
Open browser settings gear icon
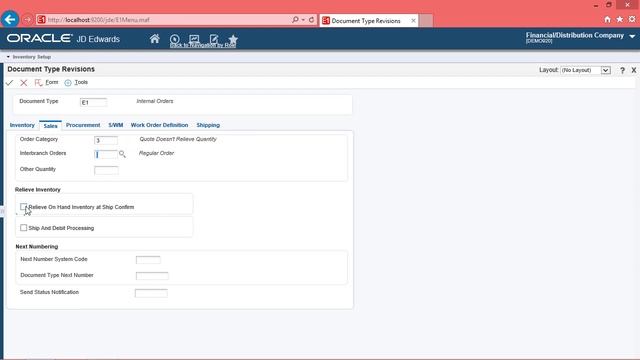[632, 19]
